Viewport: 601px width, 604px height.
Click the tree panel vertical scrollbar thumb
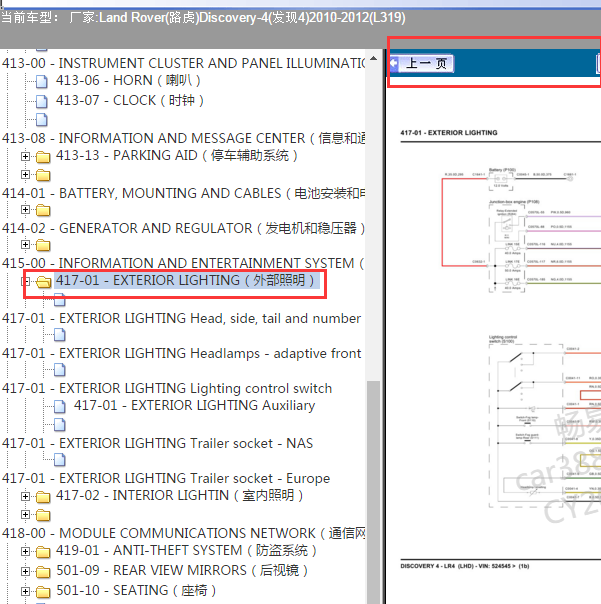373,492
